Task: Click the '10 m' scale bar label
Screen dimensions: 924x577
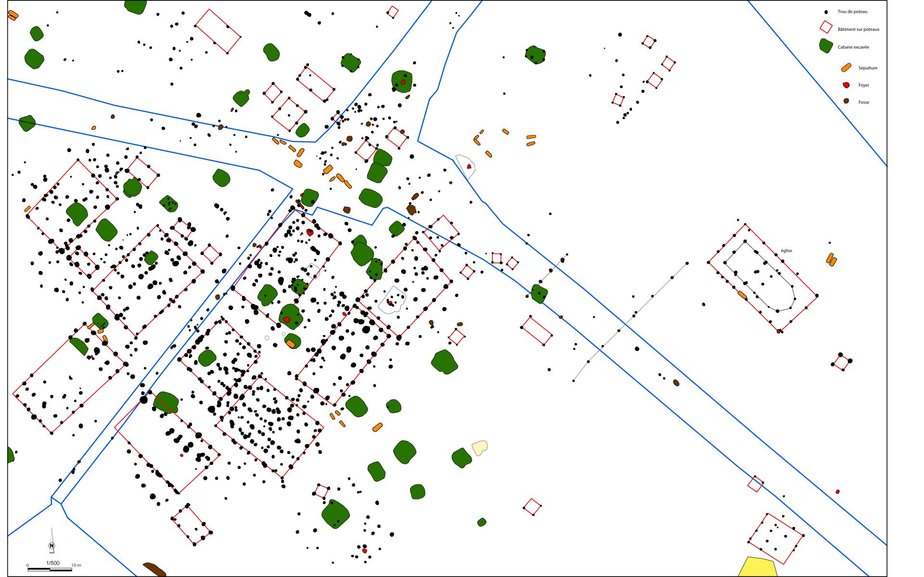Action: coord(76,565)
